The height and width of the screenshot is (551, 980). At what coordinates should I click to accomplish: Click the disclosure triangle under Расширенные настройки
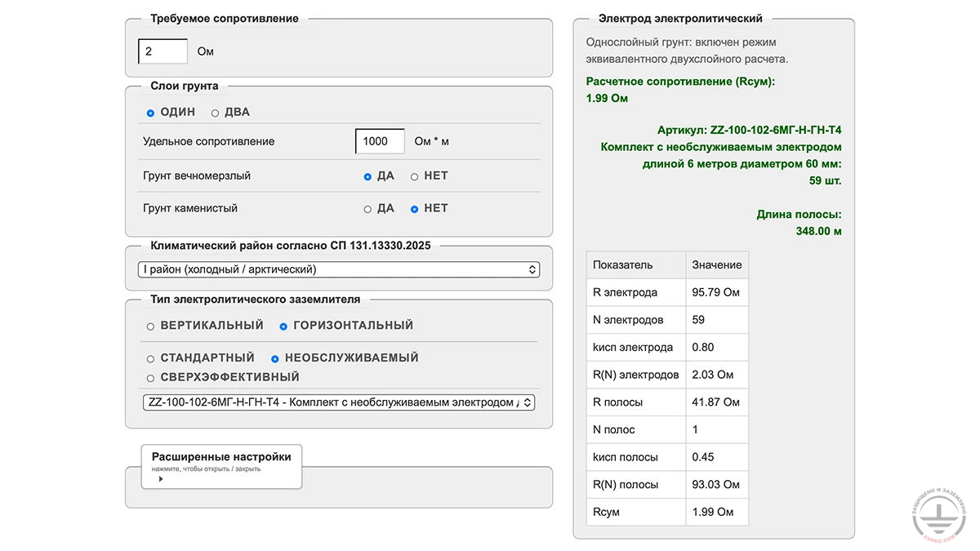(161, 479)
